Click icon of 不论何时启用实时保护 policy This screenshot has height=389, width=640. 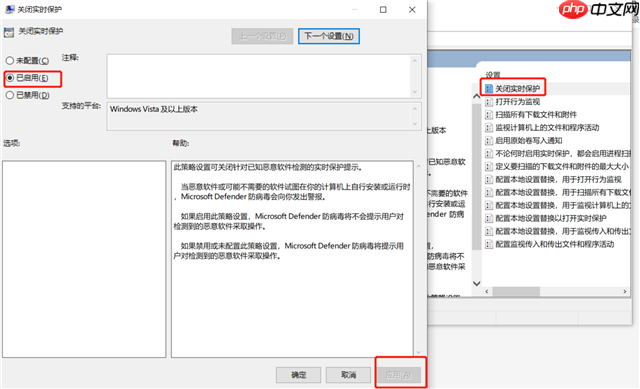(489, 153)
